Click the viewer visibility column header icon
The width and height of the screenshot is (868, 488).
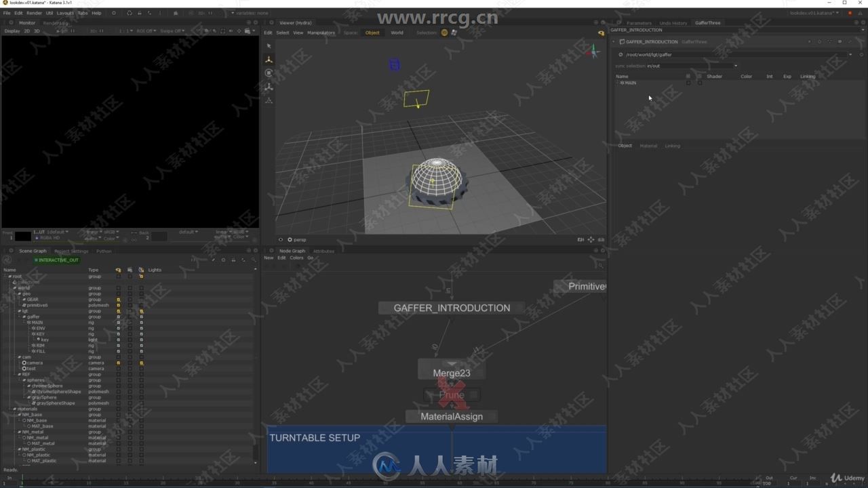pos(118,270)
